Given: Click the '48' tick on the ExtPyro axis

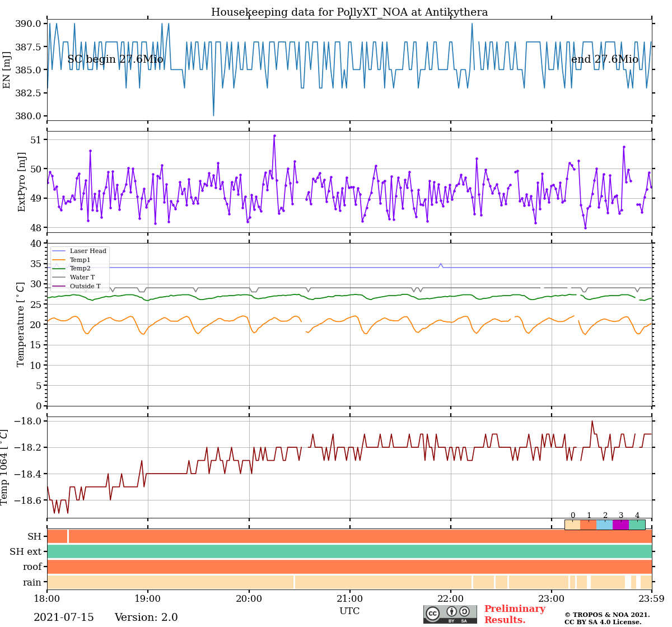Looking at the screenshot, I should click(37, 227).
